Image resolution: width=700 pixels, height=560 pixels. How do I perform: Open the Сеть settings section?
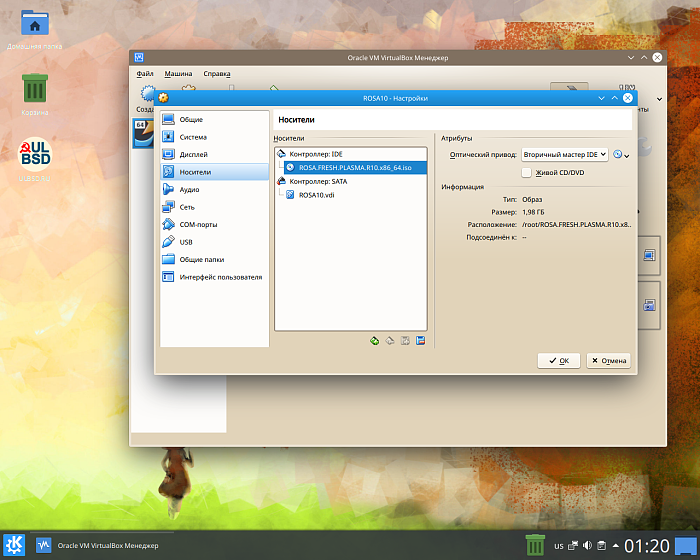pyautogui.click(x=214, y=207)
